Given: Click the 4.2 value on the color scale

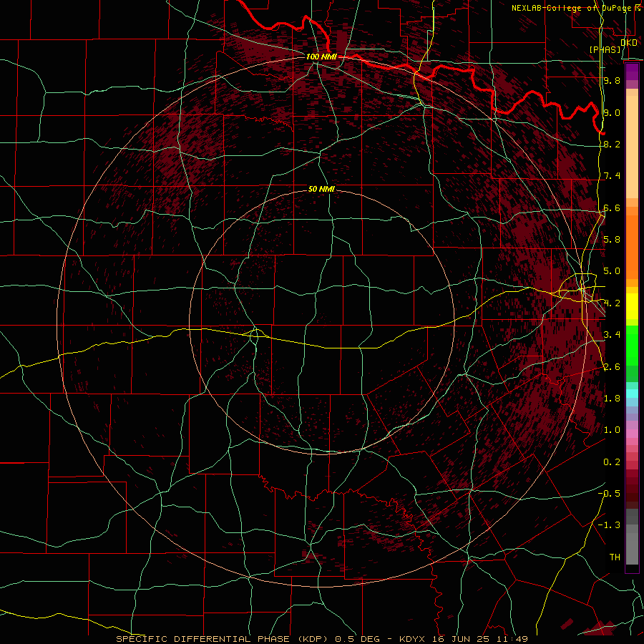Looking at the screenshot, I should pos(612,303).
